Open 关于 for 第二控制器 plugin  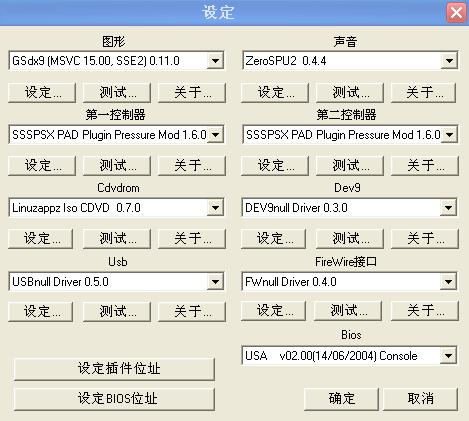click(425, 165)
